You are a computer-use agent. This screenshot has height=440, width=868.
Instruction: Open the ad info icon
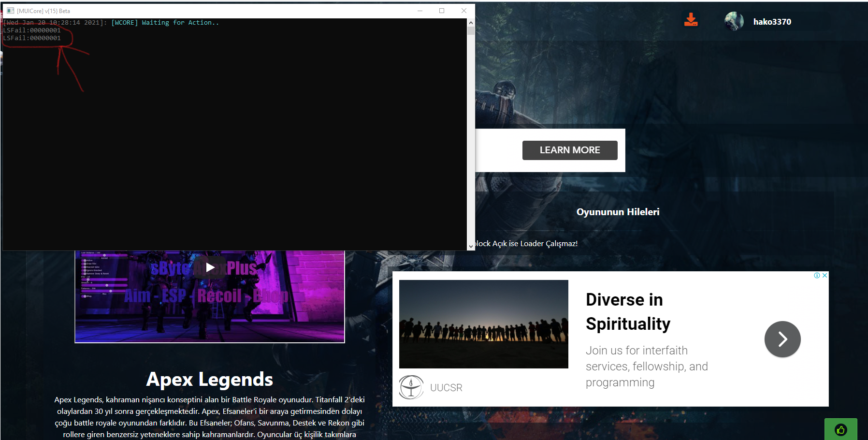point(817,275)
